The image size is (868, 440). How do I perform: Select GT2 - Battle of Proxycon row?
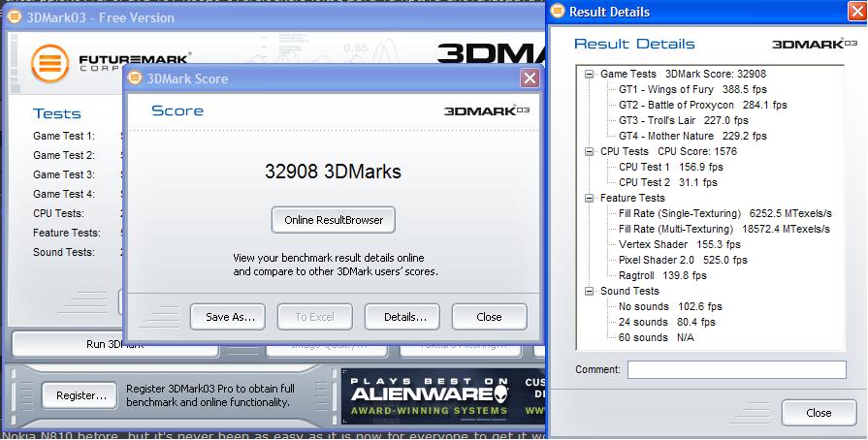(702, 105)
